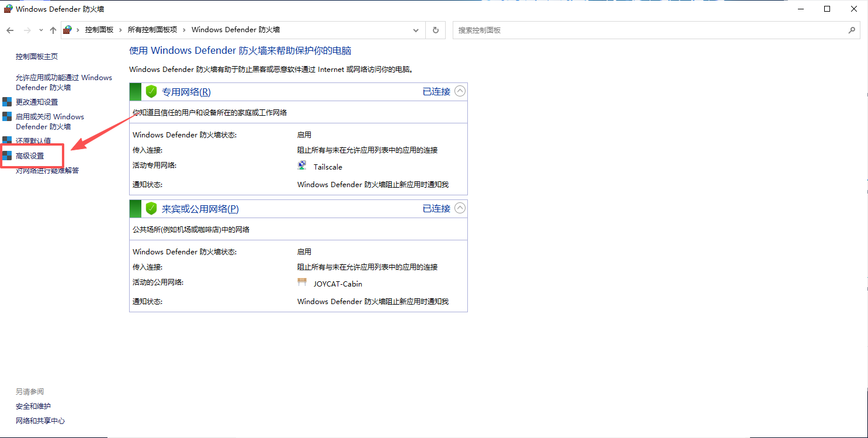Click the Tailscale network name
The width and height of the screenshot is (868, 438).
(x=328, y=167)
